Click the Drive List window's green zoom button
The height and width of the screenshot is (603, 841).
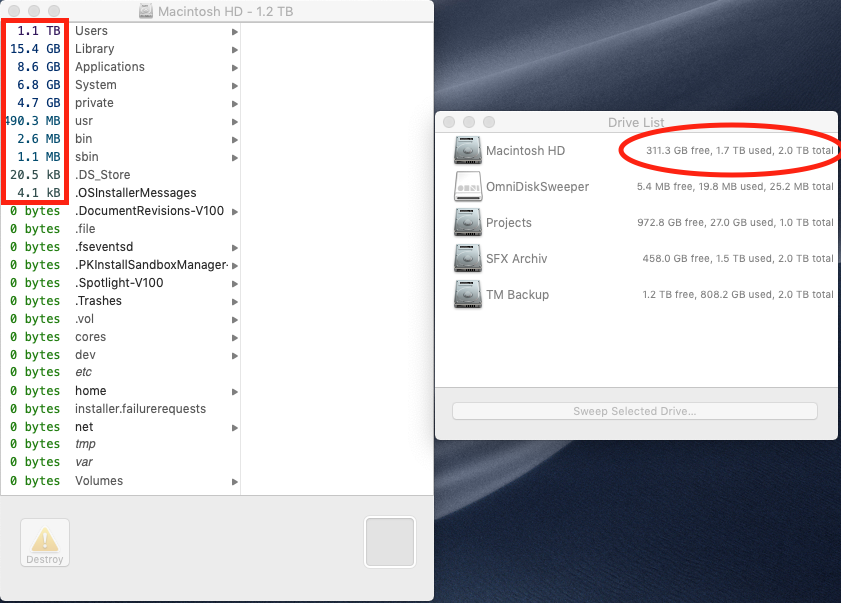coord(489,122)
